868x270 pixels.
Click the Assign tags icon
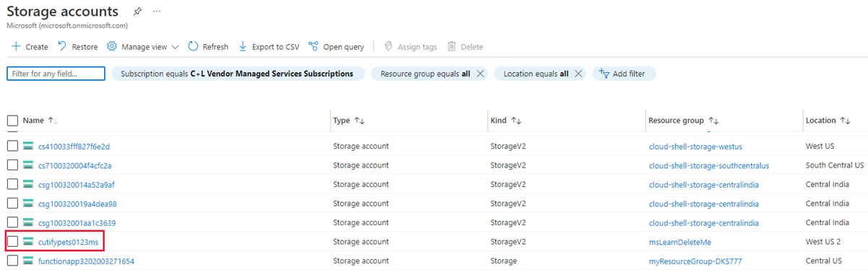coord(388,46)
